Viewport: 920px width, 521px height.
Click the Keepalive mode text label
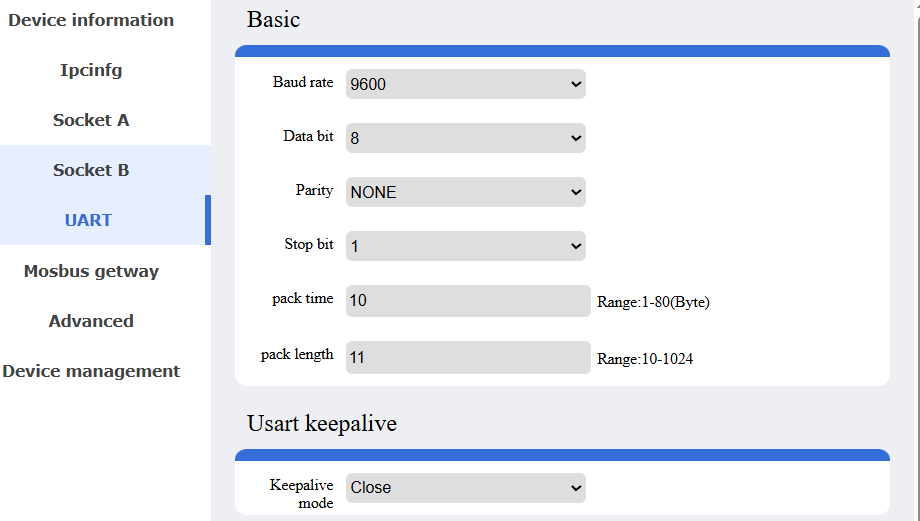coord(301,494)
